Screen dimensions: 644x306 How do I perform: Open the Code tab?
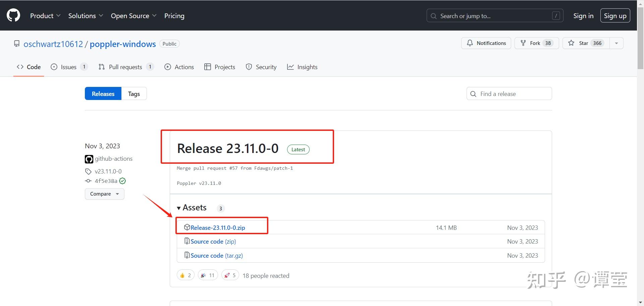29,67
